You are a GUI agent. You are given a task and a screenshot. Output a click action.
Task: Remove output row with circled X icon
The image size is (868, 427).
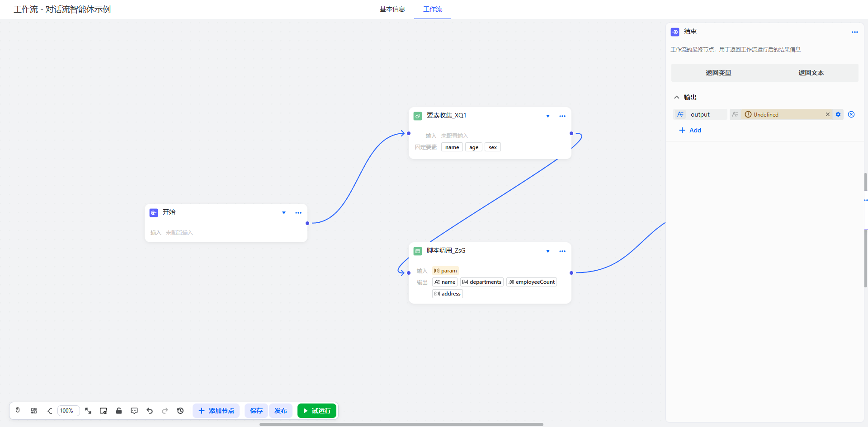851,114
